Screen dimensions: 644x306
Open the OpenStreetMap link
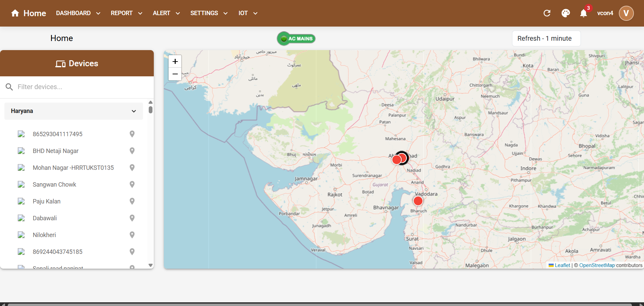point(597,265)
